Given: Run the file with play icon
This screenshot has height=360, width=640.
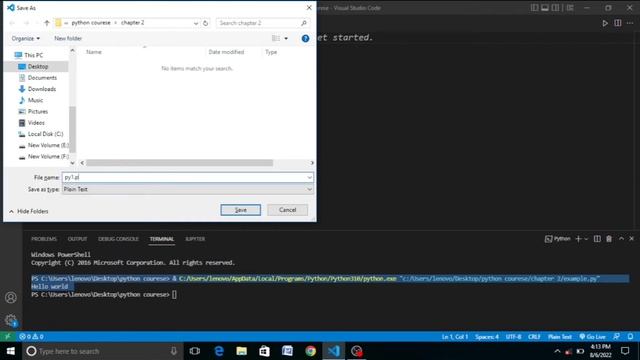Looking at the screenshot, I should (x=605, y=23).
